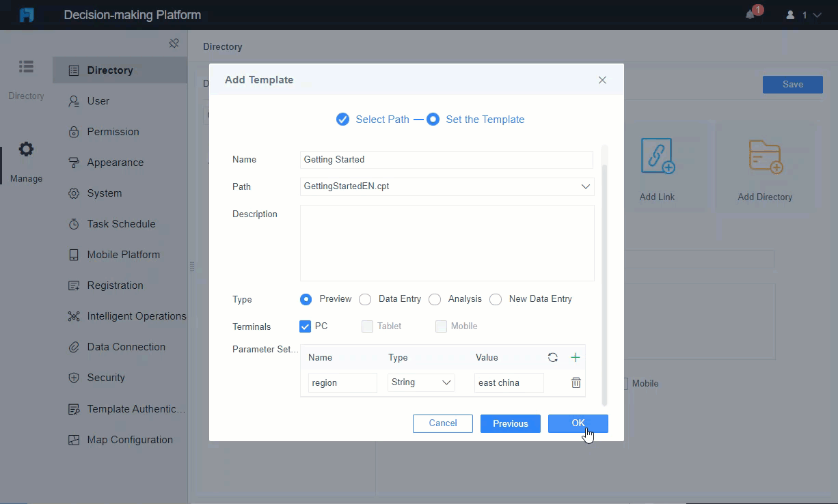Check the Tablet terminal checkbox
The image size is (838, 504).
point(367,326)
